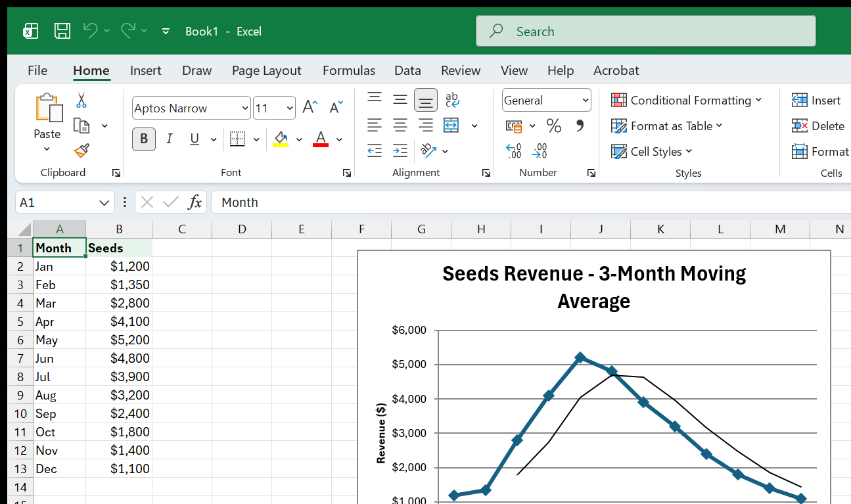Toggle Underline formatting

pos(195,139)
